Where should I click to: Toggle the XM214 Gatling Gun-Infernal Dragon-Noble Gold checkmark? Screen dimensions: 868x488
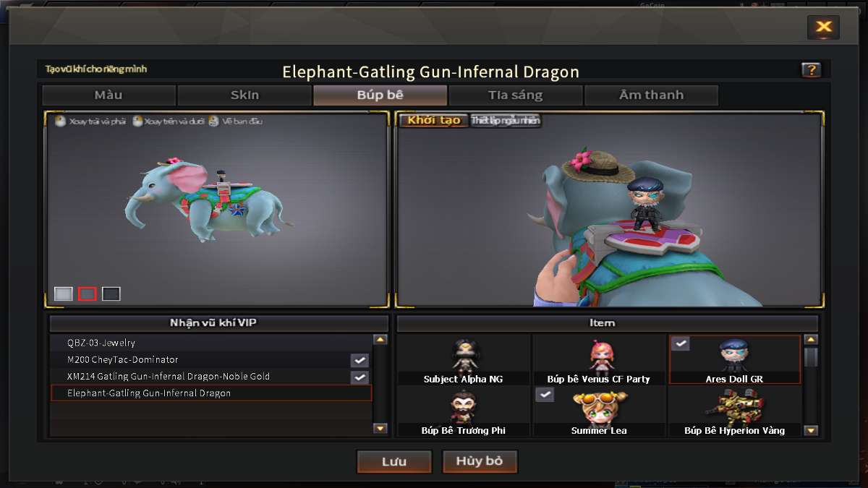(359, 377)
